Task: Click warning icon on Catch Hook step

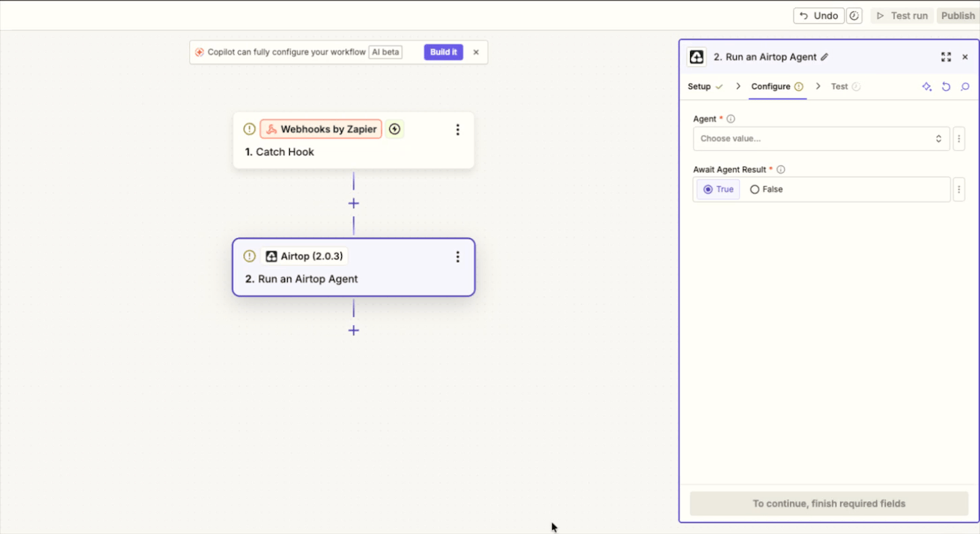Action: 249,129
